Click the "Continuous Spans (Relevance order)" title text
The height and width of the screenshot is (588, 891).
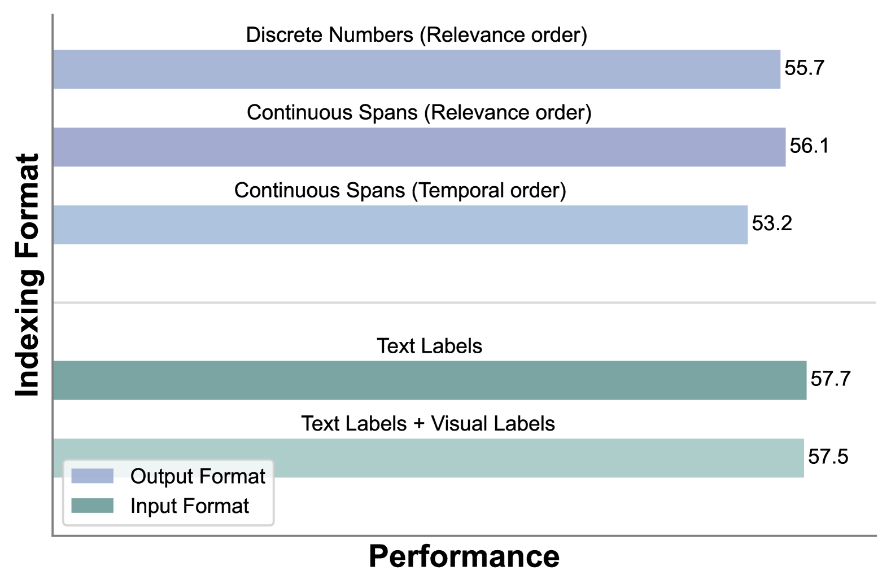pos(419,113)
